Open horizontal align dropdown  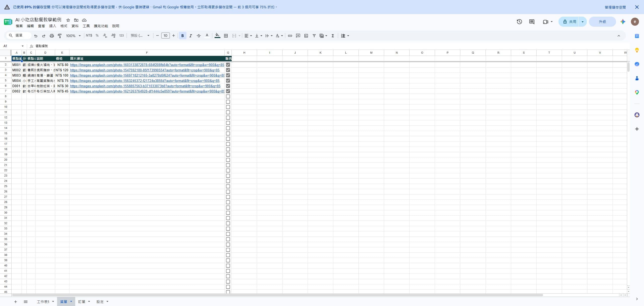[248, 36]
